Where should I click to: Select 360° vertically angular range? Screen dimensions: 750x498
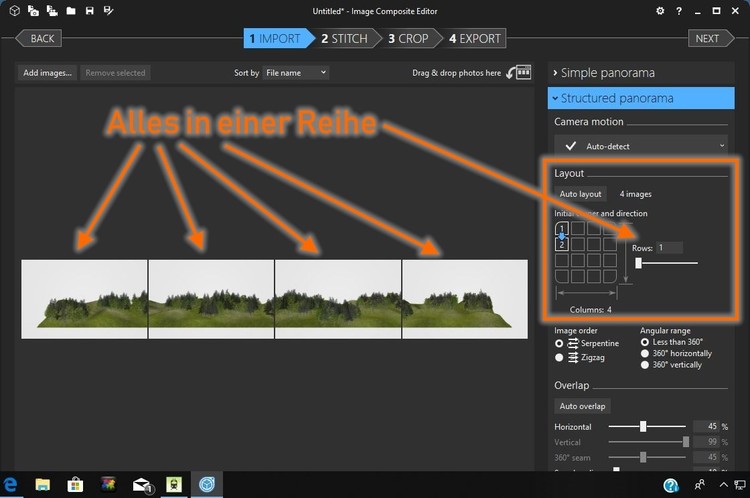click(645, 365)
